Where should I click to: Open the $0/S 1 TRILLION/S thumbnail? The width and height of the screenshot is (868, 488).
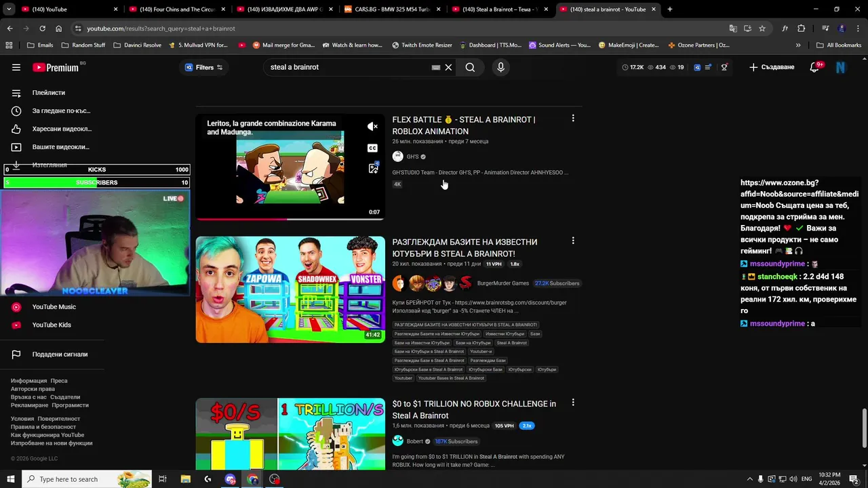click(x=290, y=434)
